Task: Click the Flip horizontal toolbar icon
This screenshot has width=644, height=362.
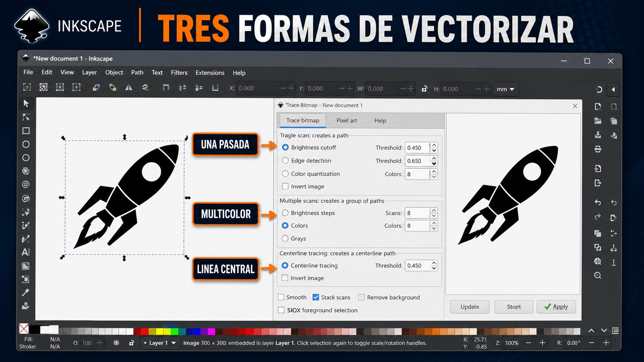Action: (129, 88)
